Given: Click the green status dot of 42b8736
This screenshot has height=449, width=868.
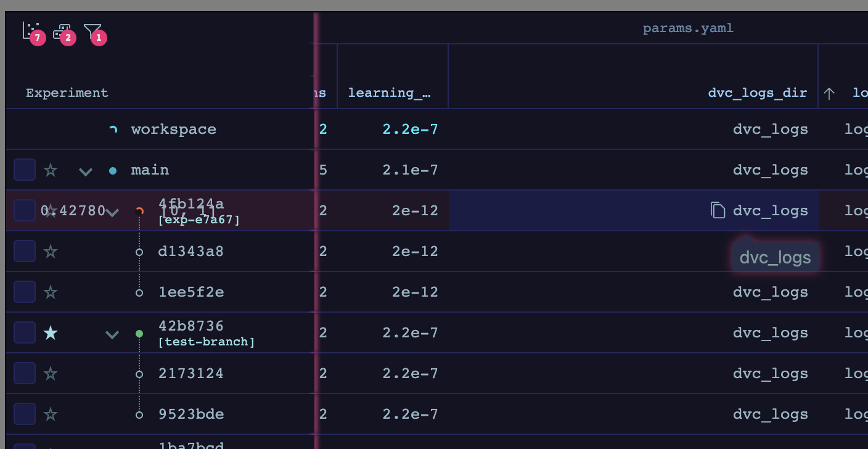Looking at the screenshot, I should point(139,334).
